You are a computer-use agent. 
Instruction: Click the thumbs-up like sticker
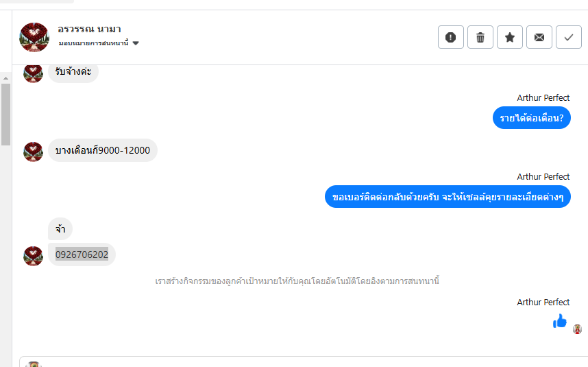560,320
